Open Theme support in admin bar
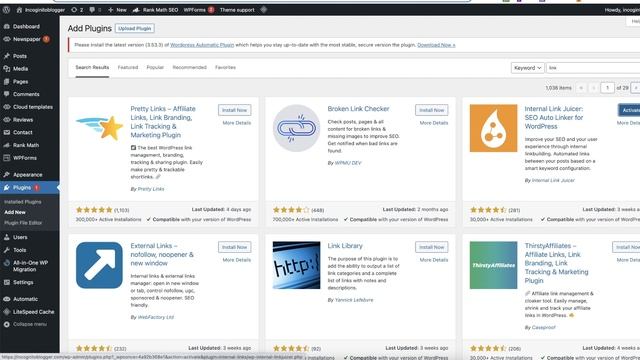640x360 pixels. tap(237, 10)
